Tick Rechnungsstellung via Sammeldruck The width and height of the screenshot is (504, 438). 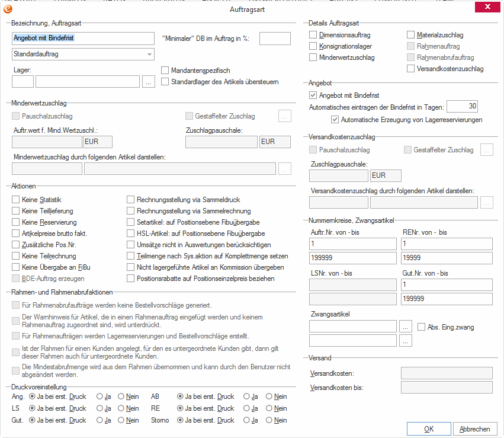click(130, 200)
